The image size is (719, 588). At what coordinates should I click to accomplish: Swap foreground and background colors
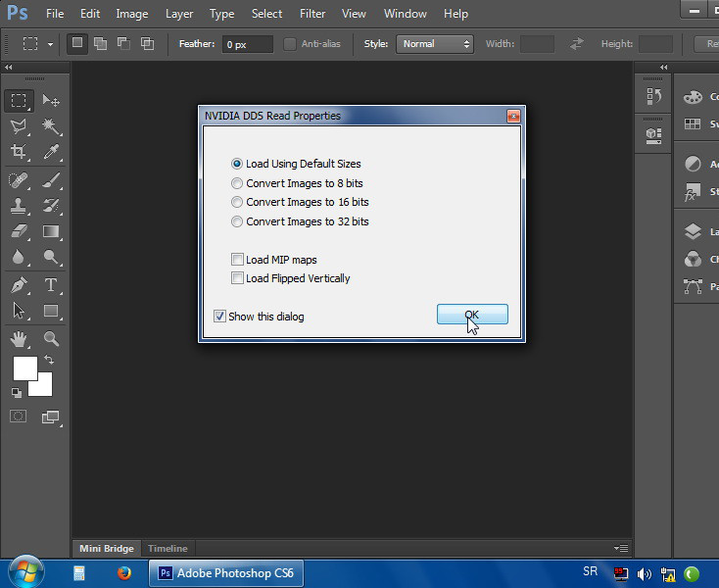point(49,360)
